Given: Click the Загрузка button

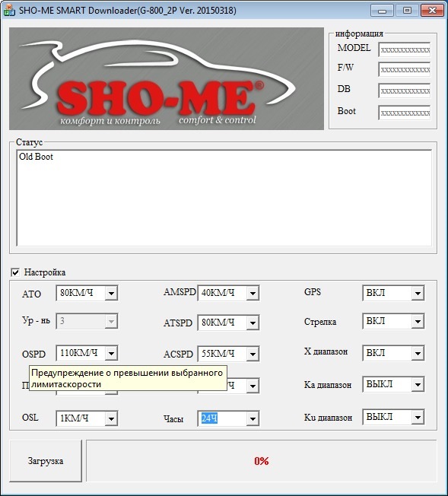Looking at the screenshot, I should 46,461.
